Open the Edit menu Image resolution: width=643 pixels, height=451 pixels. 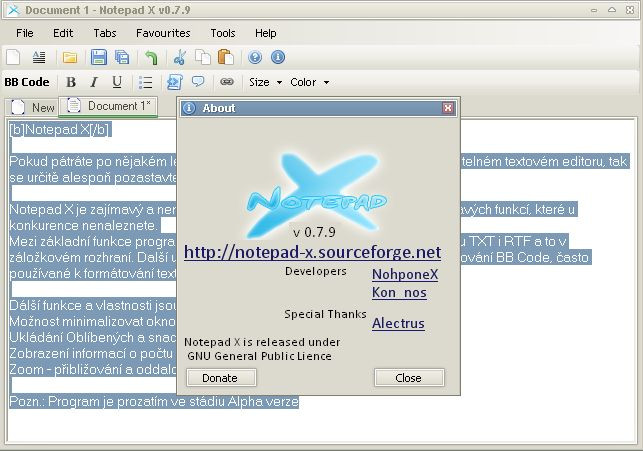tap(63, 33)
